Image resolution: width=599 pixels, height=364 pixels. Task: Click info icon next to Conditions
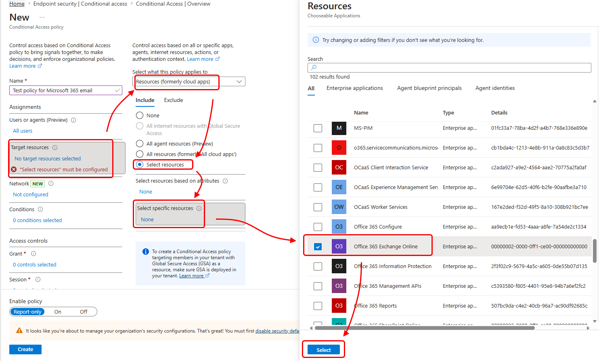pos(40,209)
